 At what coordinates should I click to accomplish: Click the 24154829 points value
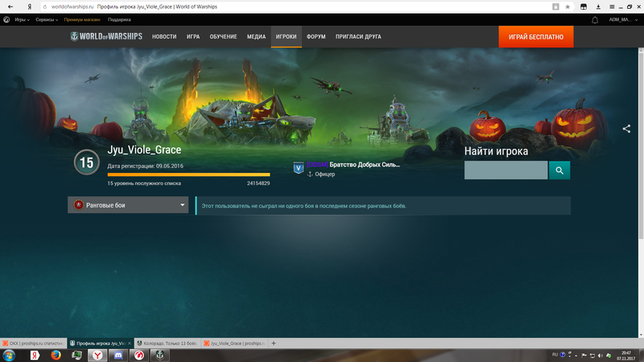click(x=258, y=183)
